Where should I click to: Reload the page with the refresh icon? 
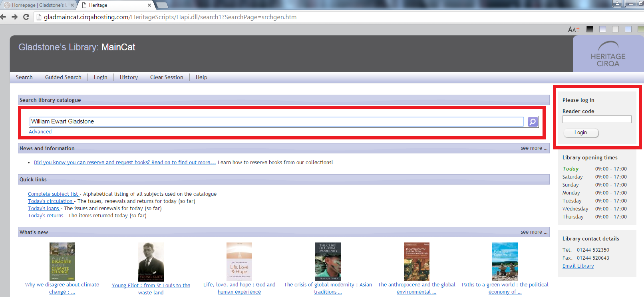click(26, 17)
